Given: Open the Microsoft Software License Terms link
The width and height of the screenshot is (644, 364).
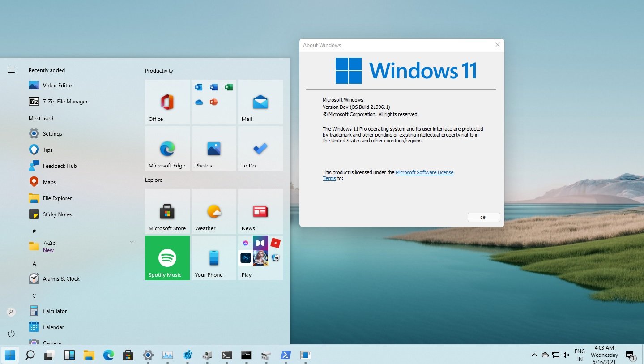Looking at the screenshot, I should click(424, 172).
